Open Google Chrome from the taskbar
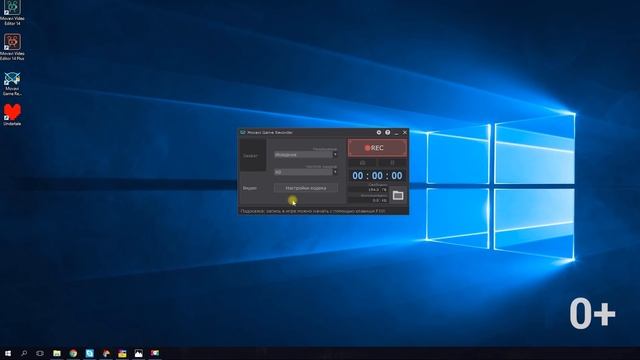 click(73, 353)
